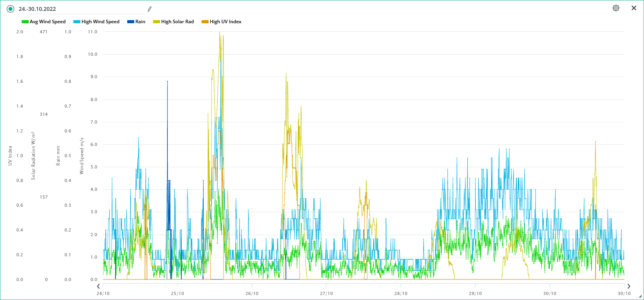The width and height of the screenshot is (644, 300).
Task: Toggle High UV Index legend series
Action: coord(222,22)
